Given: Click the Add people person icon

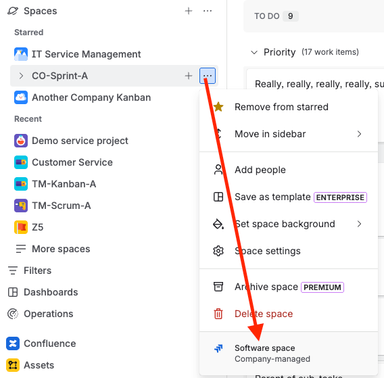Looking at the screenshot, I should (x=218, y=170).
